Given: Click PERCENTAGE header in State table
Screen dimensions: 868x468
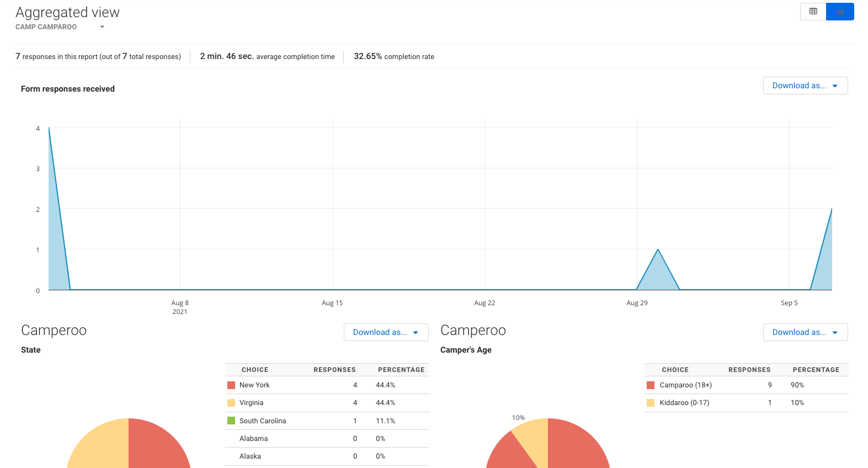Looking at the screenshot, I should tap(401, 370).
